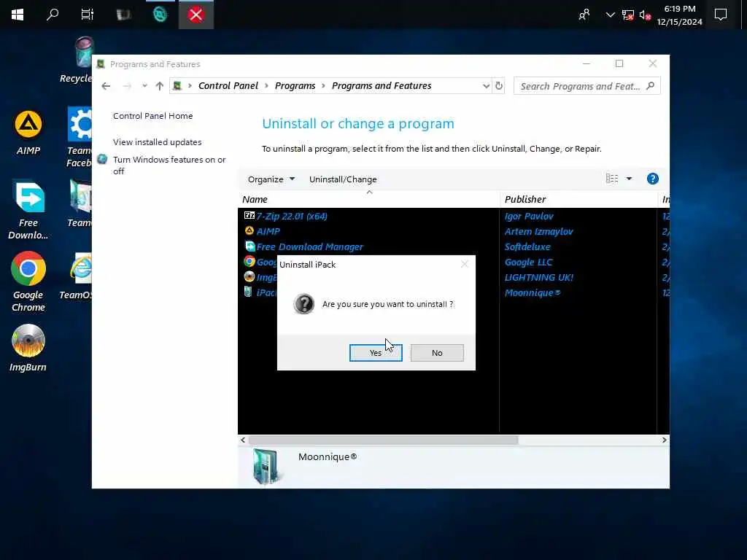This screenshot has height=560, width=747.
Task: Open the red X taskbar app
Action: coord(196,15)
